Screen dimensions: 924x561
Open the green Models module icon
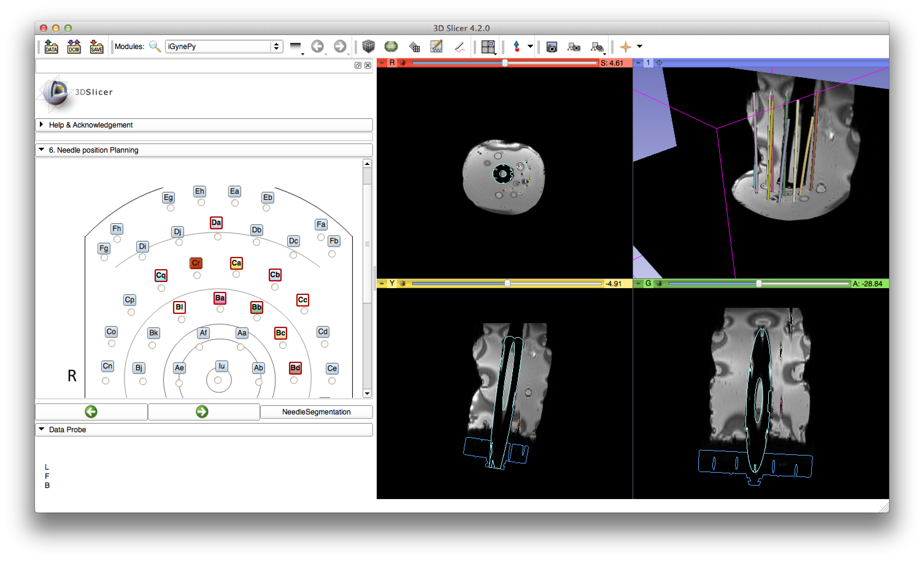pos(391,47)
